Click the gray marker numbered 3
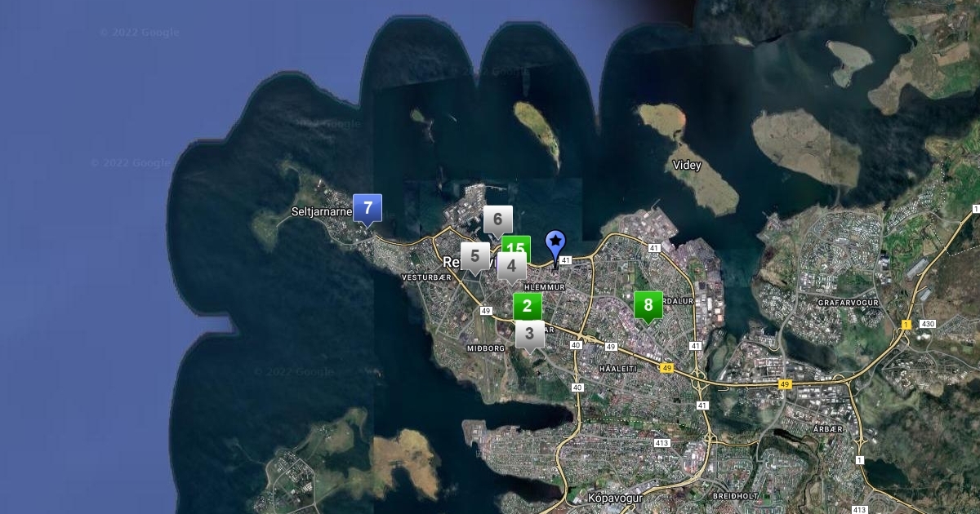The image size is (980, 514). coord(529,334)
